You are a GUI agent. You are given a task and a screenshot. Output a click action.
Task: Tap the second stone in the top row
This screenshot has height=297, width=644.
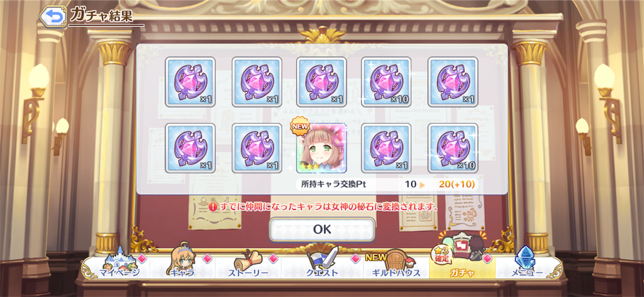tap(257, 82)
